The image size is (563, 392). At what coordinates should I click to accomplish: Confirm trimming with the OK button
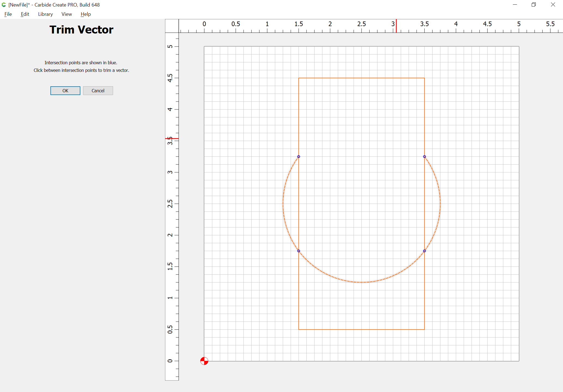tap(65, 91)
